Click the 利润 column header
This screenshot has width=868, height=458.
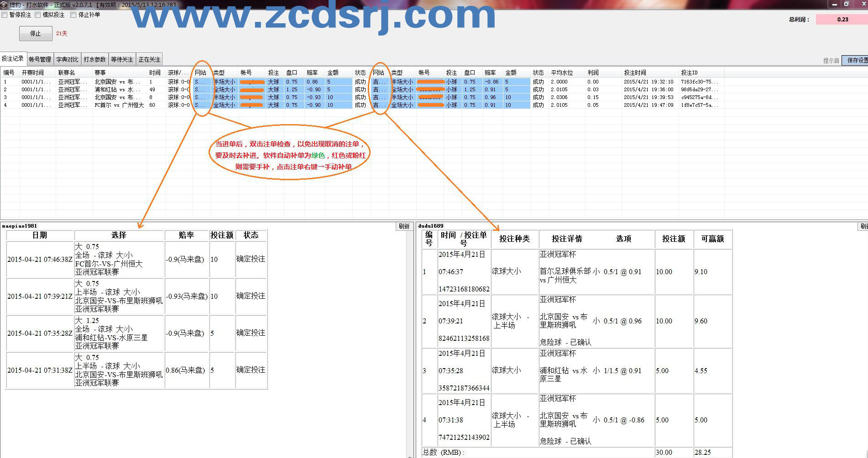tap(593, 73)
